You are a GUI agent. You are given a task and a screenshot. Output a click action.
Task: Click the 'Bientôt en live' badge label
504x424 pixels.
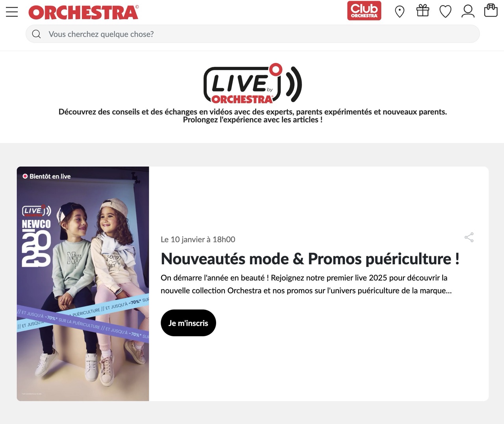click(50, 176)
